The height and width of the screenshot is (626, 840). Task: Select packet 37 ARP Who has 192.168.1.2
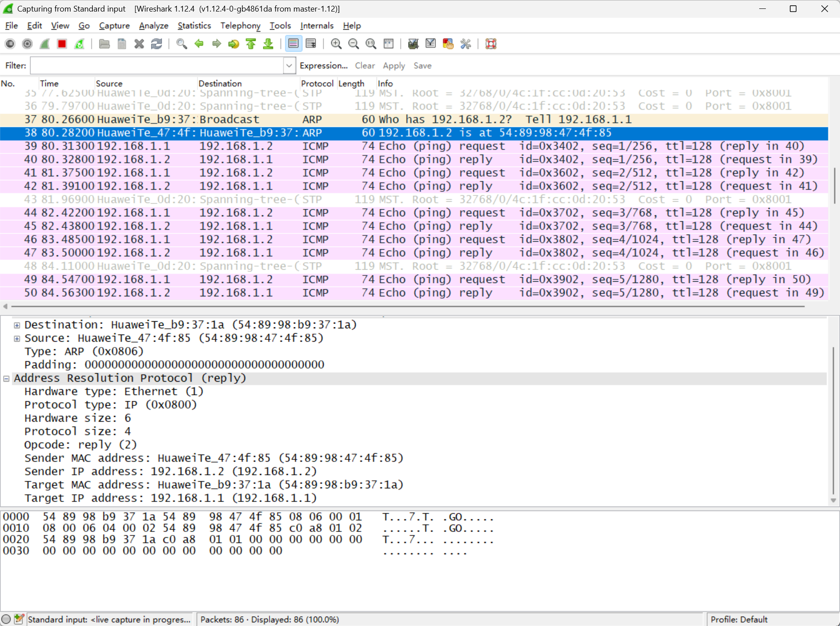(x=414, y=120)
